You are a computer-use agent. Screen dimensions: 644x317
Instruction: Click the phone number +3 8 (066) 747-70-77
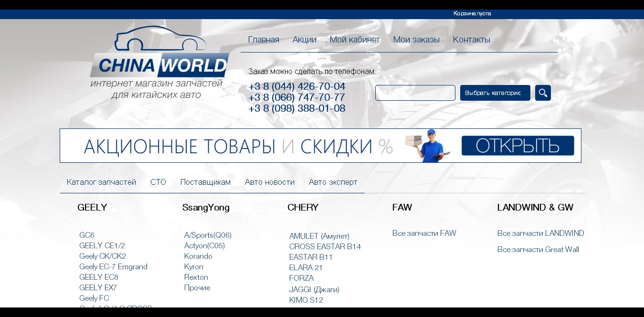pyautogui.click(x=296, y=97)
